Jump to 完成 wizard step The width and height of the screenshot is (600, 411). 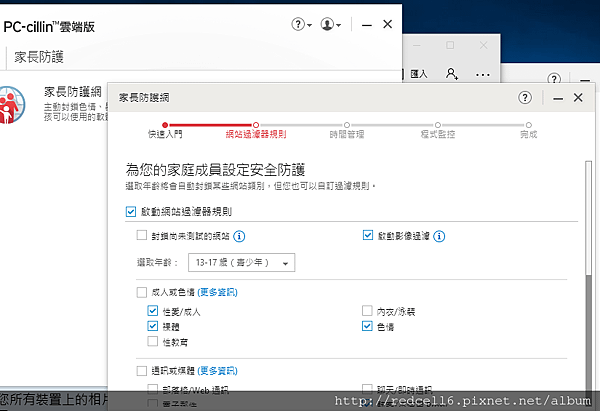click(x=528, y=130)
